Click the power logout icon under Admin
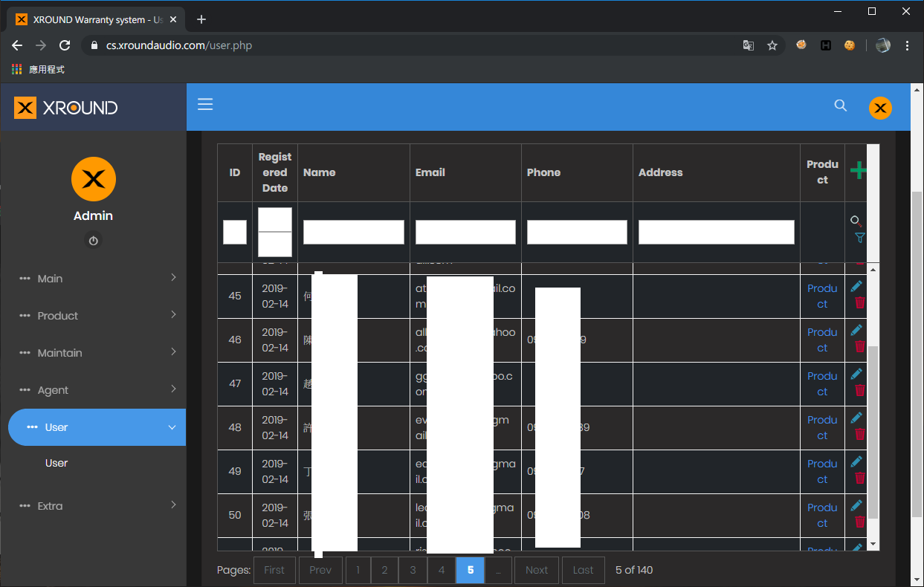 tap(93, 241)
